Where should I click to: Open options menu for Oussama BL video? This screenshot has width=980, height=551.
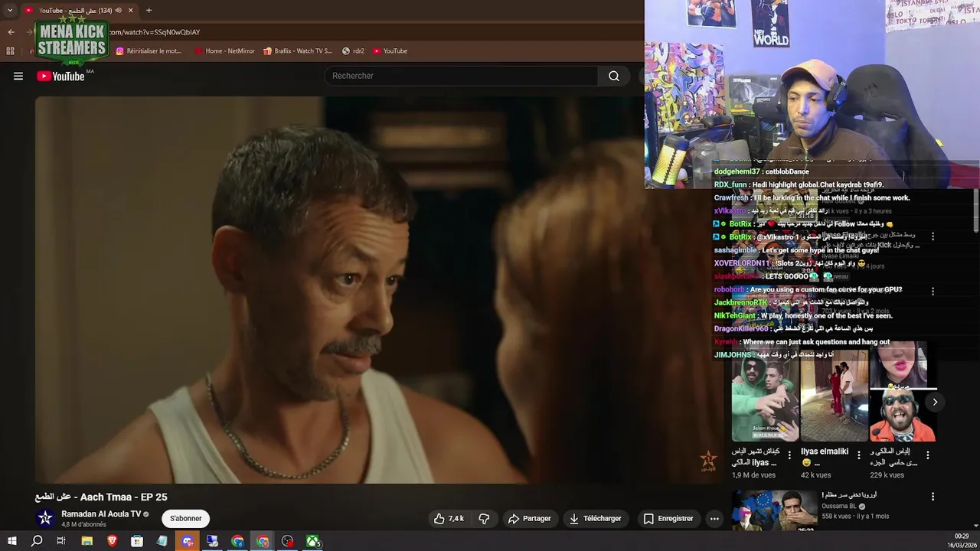933,497
